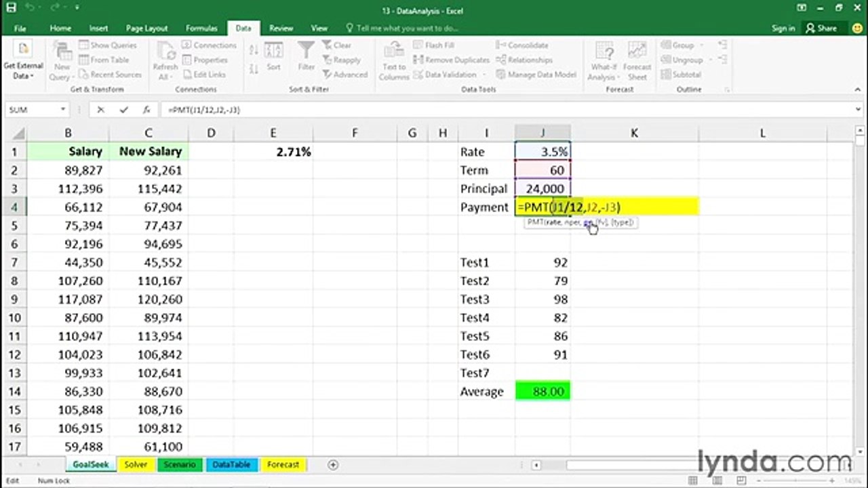
Task: Sort ascending with the A to Z icon
Action: click(254, 51)
